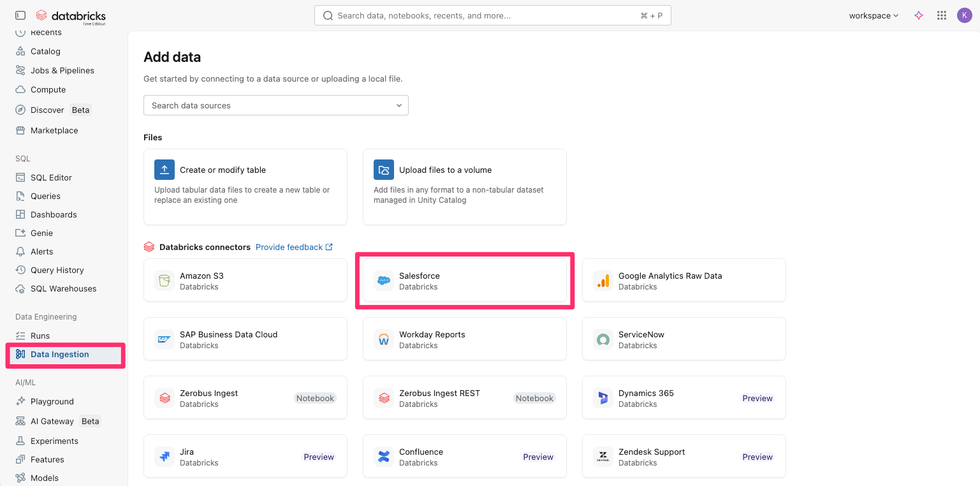Open the apps grid icon
The width and height of the screenshot is (980, 486).
941,15
